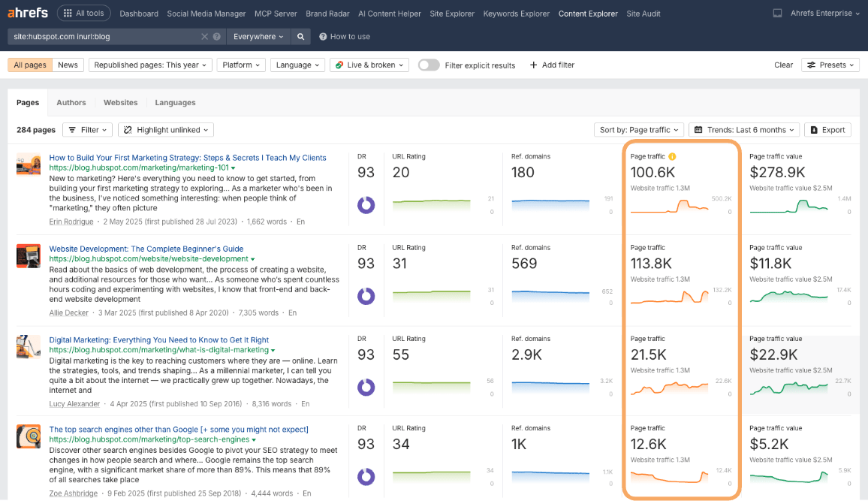Click the Ahrefs Enterprise display icon
Screen dimensions: 868x504
(x=777, y=12)
